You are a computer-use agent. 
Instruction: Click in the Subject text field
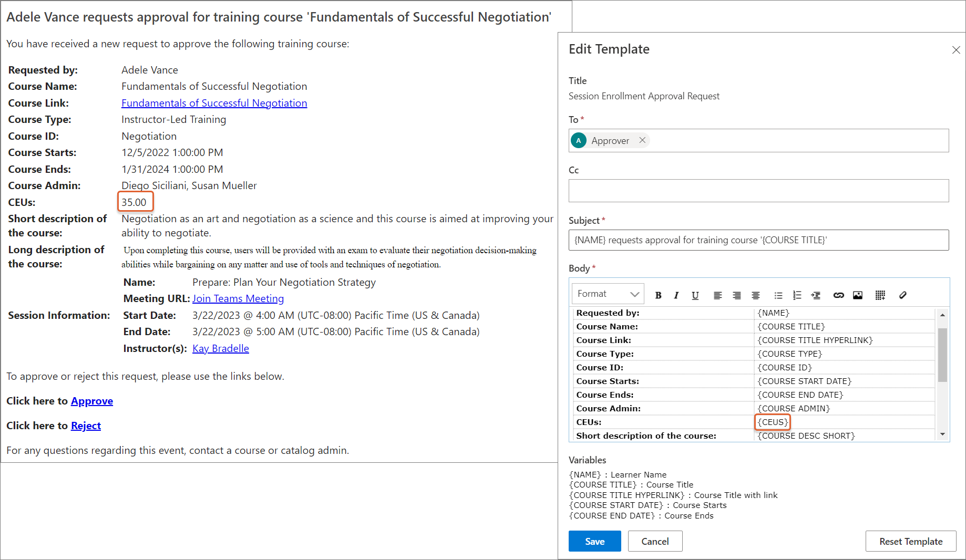pos(758,240)
